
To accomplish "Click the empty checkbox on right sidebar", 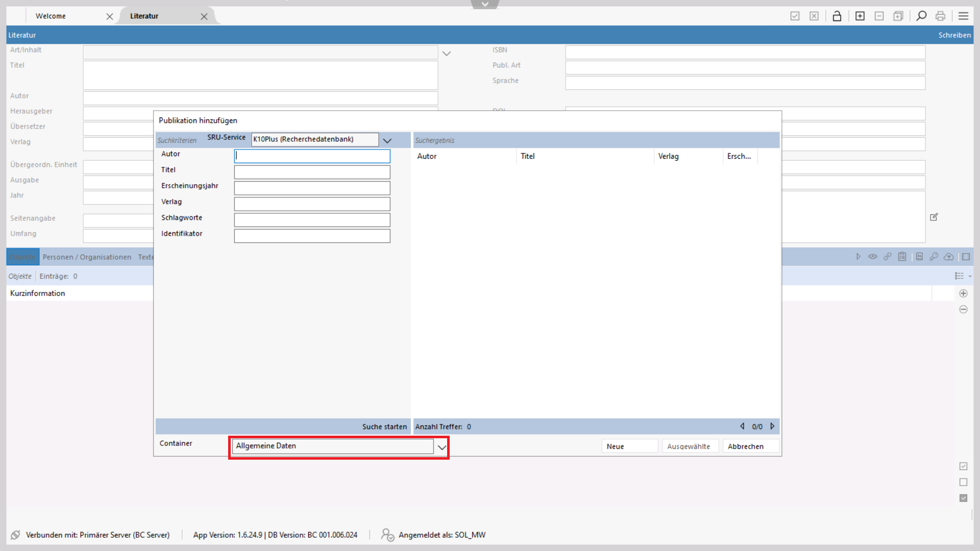I will coord(963,482).
